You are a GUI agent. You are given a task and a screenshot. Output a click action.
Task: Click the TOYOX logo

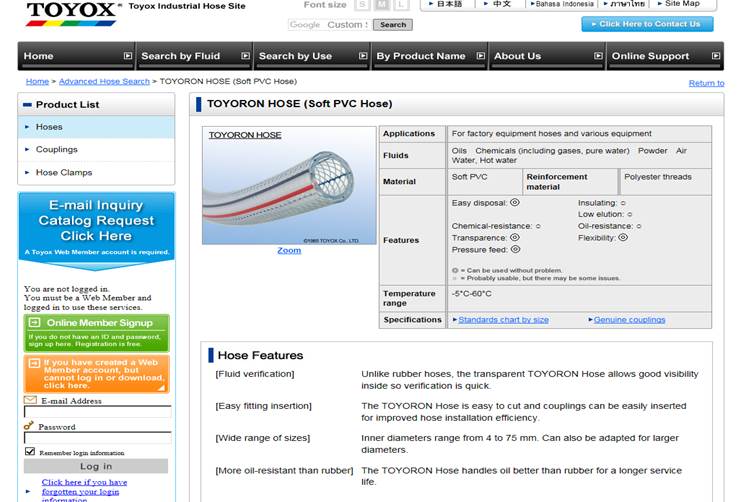tap(72, 13)
